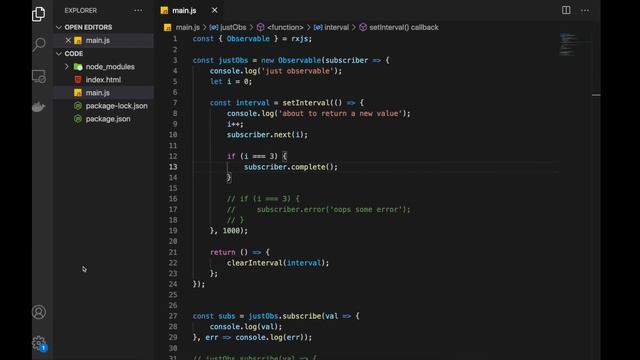Image resolution: width=640 pixels, height=360 pixels.
Task: Click 'rxjs' identifier on line 1
Action: tap(299, 39)
